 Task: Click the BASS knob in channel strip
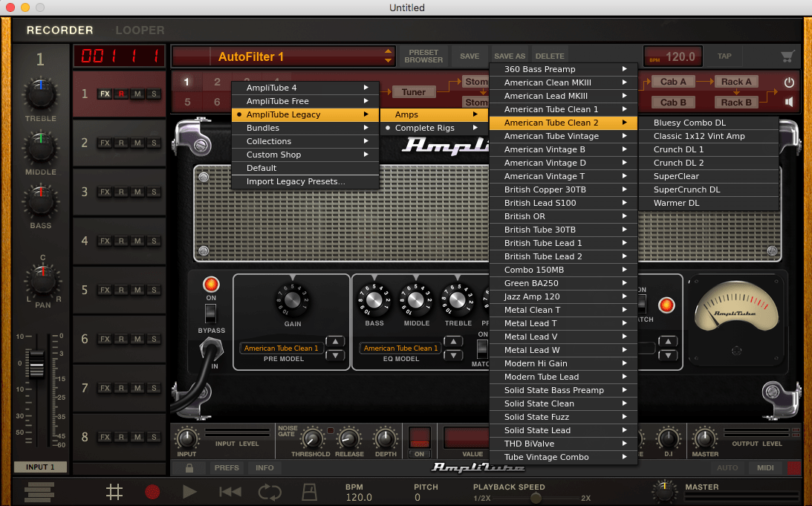pyautogui.click(x=41, y=202)
